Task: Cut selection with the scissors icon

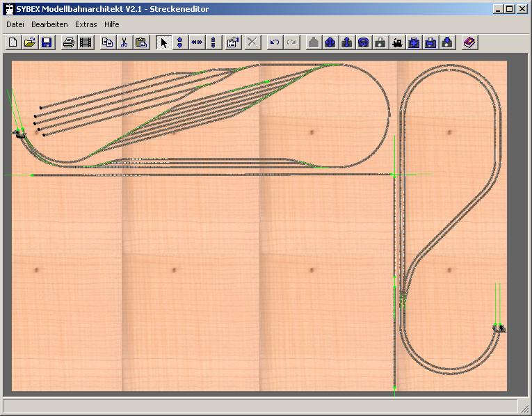Action: coord(124,42)
